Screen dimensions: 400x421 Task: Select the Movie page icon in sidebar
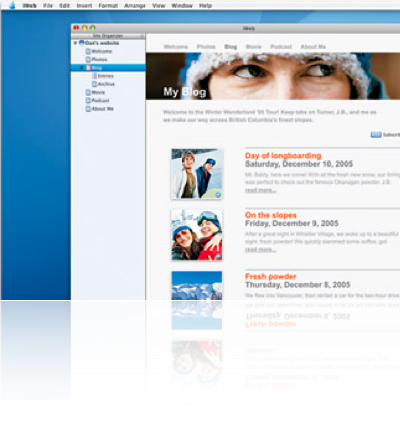click(x=88, y=92)
